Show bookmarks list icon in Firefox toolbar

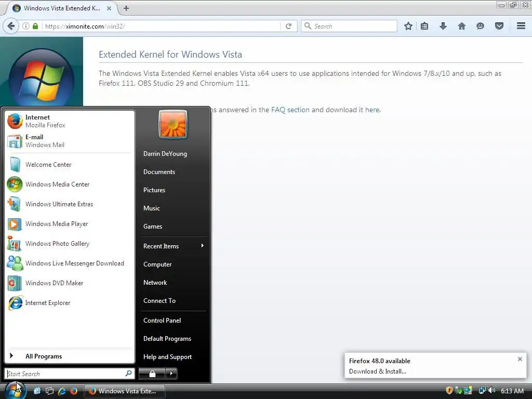424,26
